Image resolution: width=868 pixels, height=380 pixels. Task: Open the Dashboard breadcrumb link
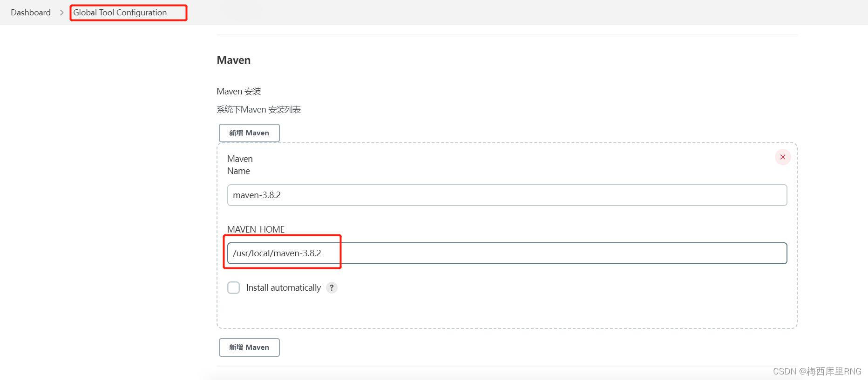coord(31,13)
